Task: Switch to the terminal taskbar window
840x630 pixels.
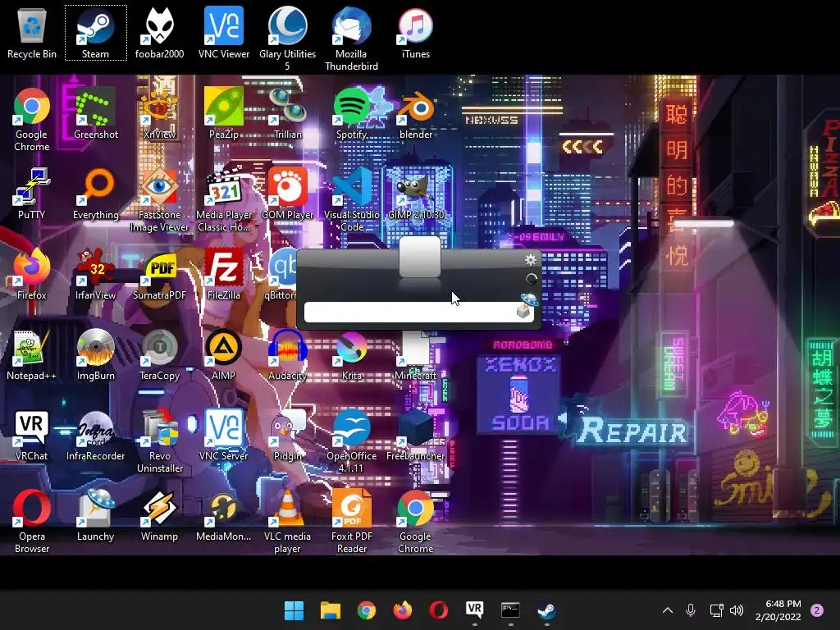Action: coord(510,610)
